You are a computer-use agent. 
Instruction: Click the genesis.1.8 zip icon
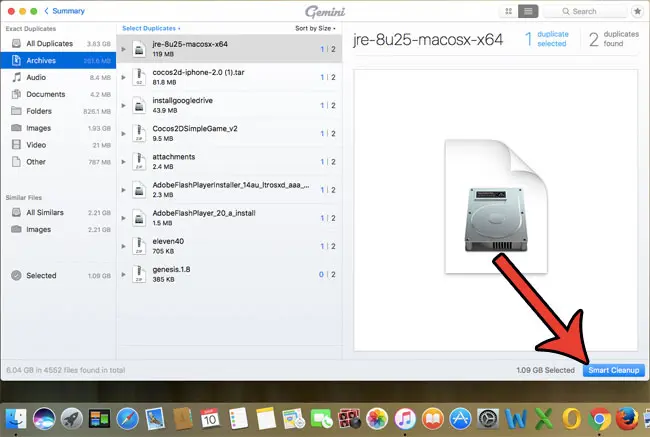point(139,274)
